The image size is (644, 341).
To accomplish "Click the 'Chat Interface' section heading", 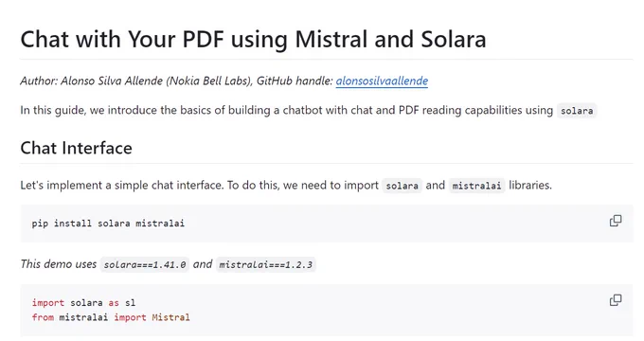I will click(76, 148).
